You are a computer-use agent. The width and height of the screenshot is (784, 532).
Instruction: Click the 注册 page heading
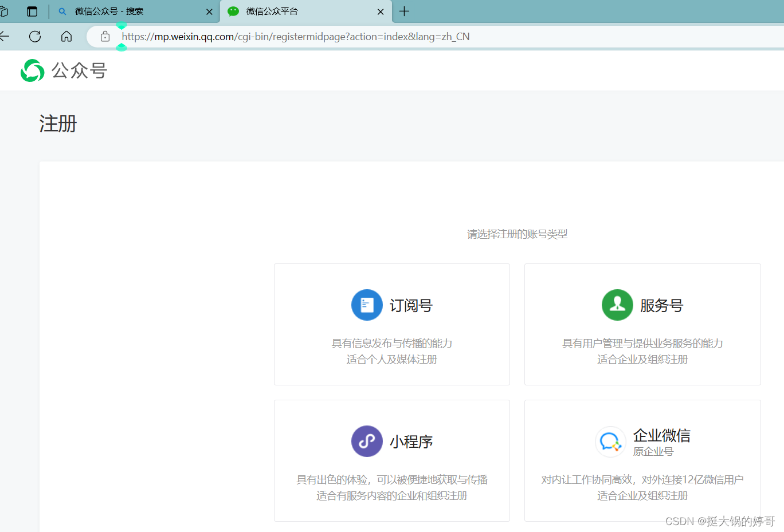(x=58, y=124)
